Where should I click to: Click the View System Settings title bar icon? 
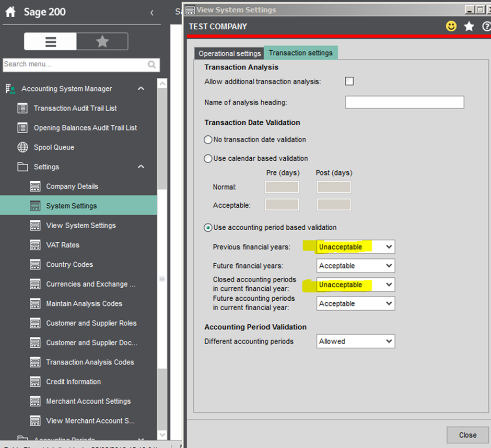(x=190, y=10)
